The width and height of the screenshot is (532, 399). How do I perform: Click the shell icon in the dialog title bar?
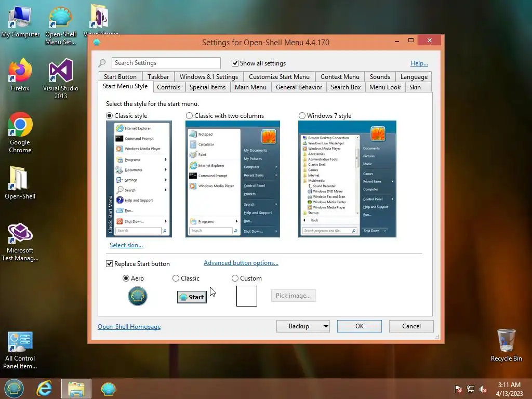coord(97,43)
